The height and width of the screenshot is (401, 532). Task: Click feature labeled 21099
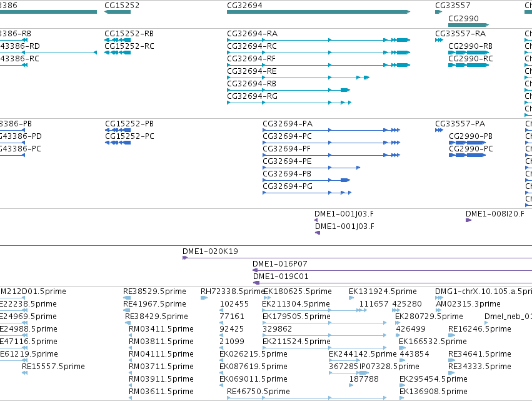[232, 342]
